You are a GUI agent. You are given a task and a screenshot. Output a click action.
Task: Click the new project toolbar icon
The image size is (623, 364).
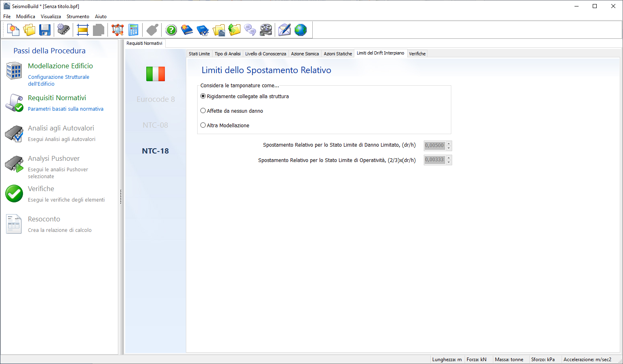13,30
